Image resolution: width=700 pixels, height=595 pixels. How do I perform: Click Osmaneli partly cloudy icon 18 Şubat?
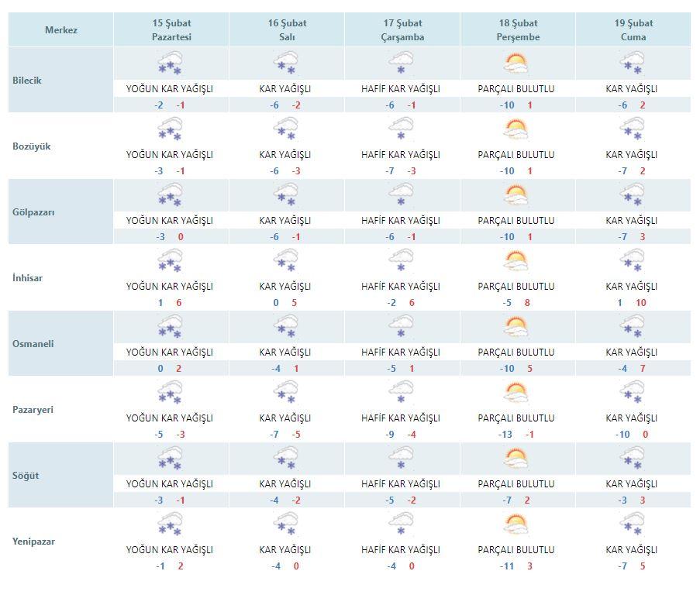[516, 326]
